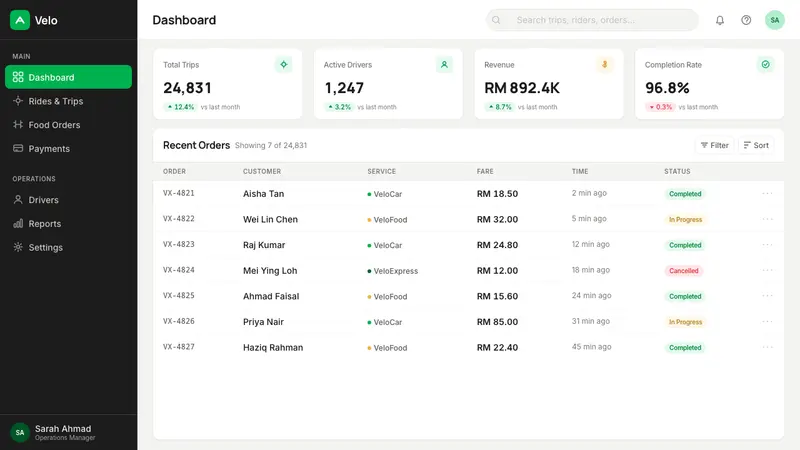Screen dimensions: 800x450
Task: Click order ID VX-4827
Action: point(179,346)
